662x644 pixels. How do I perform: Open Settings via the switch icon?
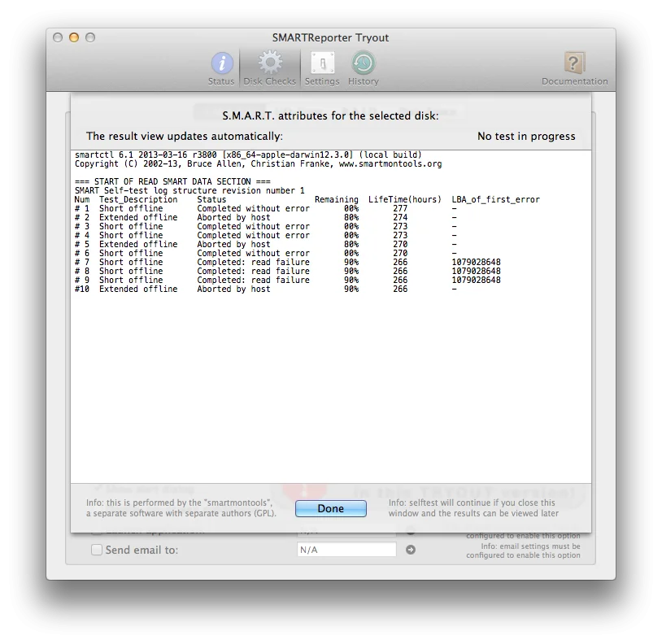pos(323,63)
